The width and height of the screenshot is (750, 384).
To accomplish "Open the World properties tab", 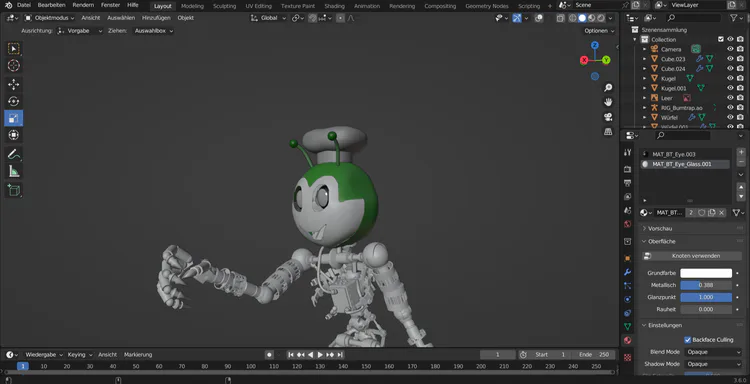I will click(x=628, y=224).
